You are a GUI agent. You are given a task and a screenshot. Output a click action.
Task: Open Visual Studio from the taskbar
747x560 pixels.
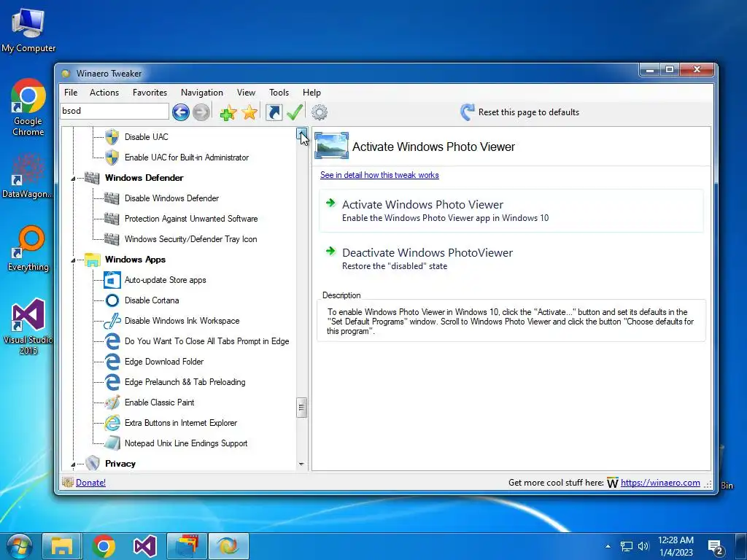[x=145, y=545]
